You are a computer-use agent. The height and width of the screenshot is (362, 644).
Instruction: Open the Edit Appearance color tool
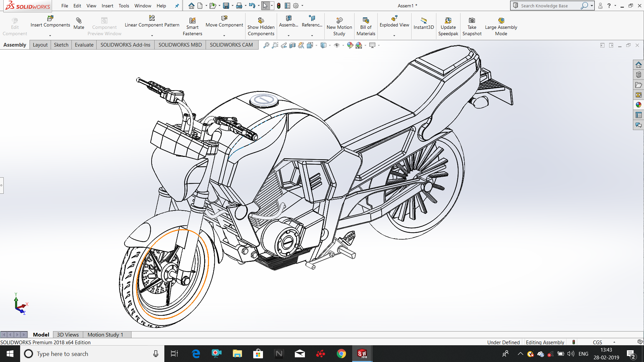click(350, 45)
